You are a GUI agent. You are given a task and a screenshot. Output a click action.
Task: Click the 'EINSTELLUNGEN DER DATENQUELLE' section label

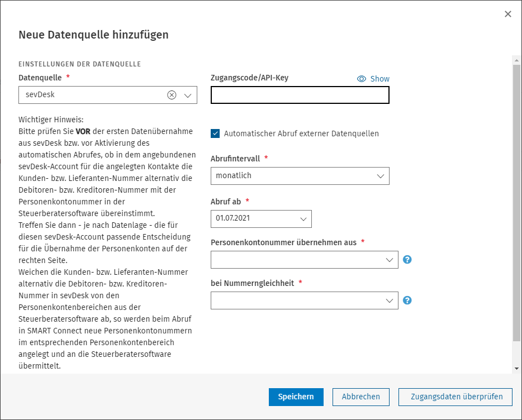(80, 64)
